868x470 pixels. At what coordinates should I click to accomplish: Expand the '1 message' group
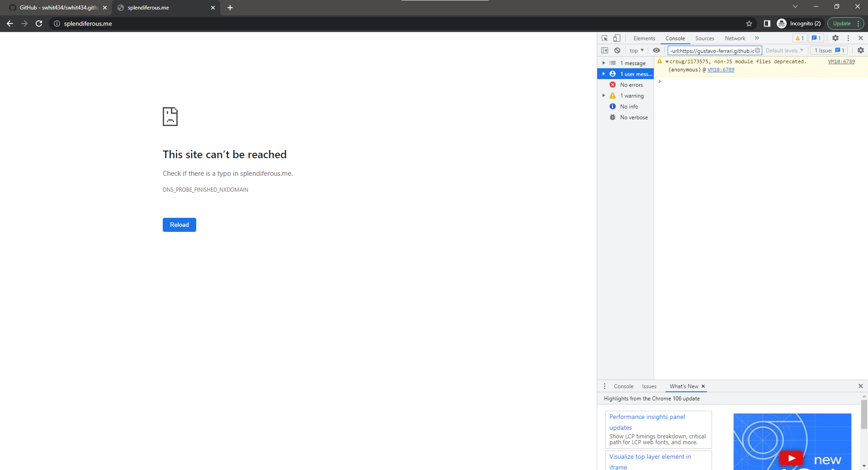[x=604, y=63]
